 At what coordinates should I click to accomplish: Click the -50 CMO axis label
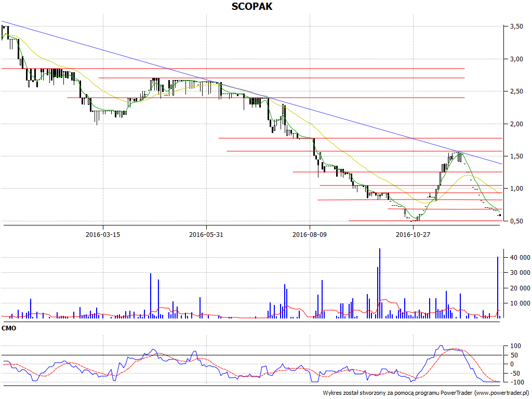515,374
